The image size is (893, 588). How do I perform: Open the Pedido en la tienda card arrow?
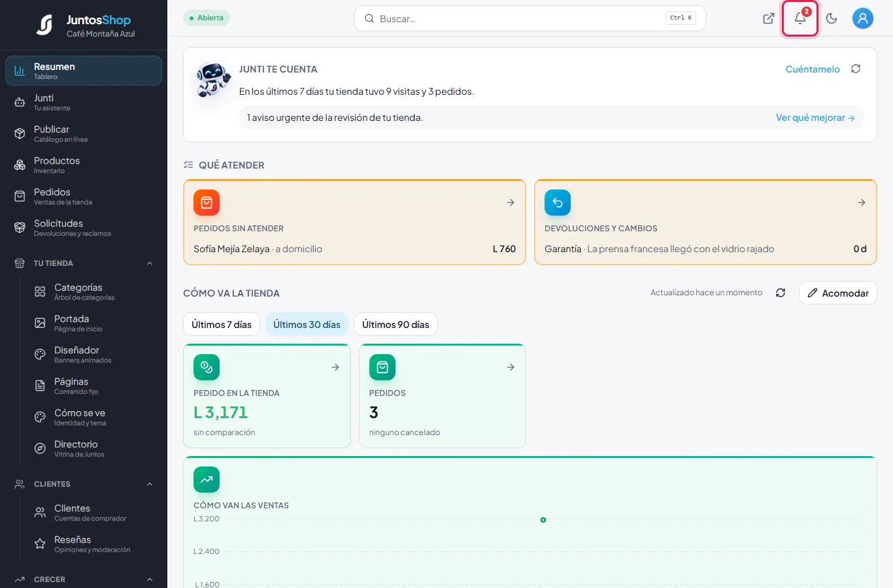[335, 367]
